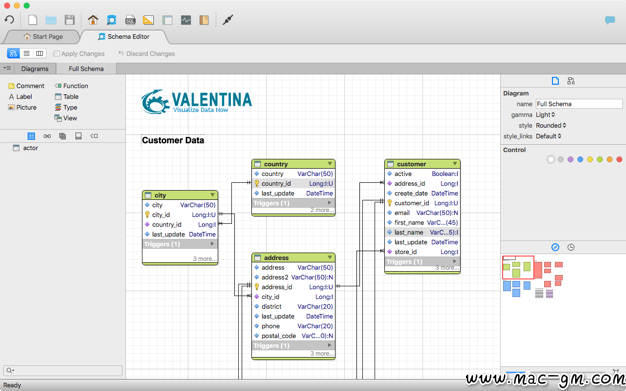Select the compass navigator icon below Control

tap(555, 247)
